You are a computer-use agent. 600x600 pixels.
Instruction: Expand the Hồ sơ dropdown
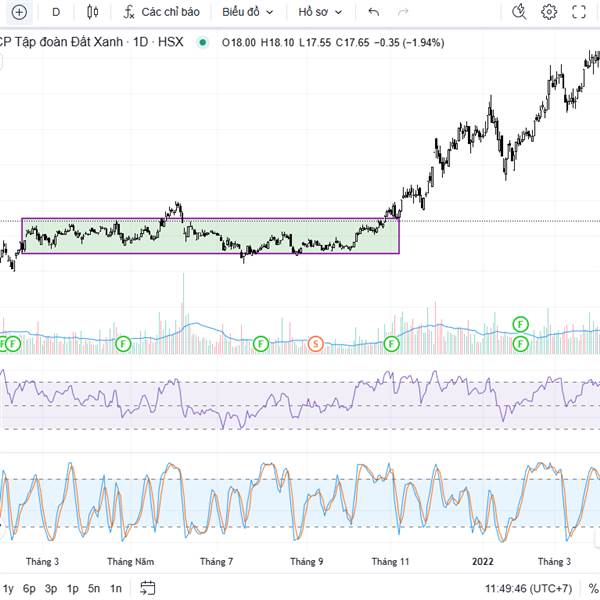(320, 12)
